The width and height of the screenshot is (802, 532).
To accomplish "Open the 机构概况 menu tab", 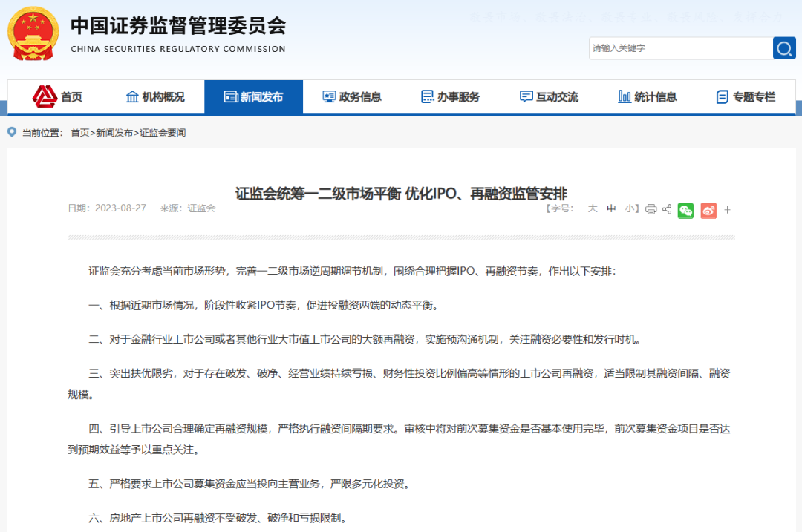I will point(155,96).
